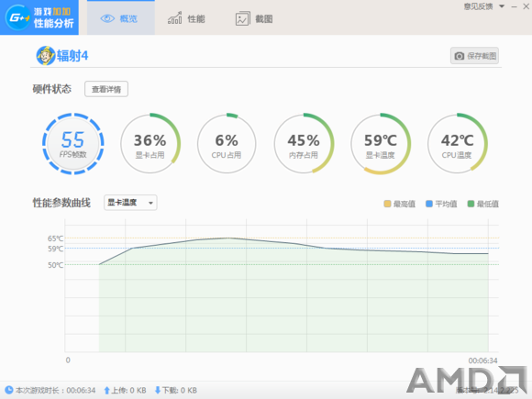Click the green 最低值 legend swatch
Image resolution: width=532 pixels, height=399 pixels.
coord(471,204)
